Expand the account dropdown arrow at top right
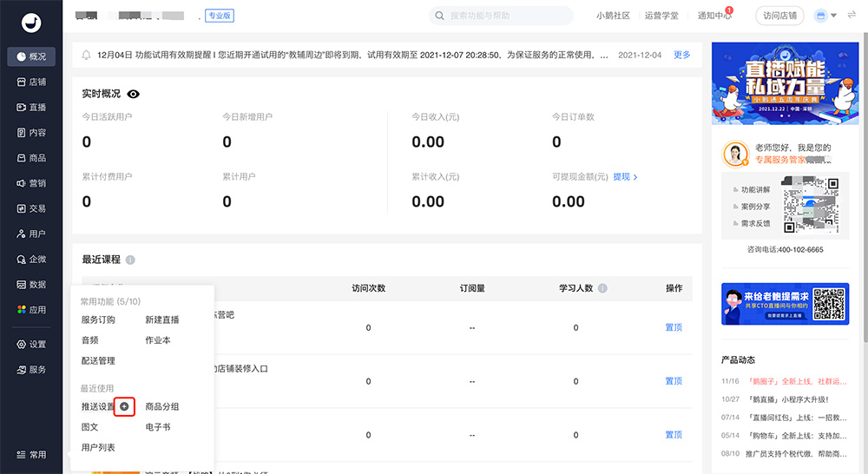 point(833,16)
